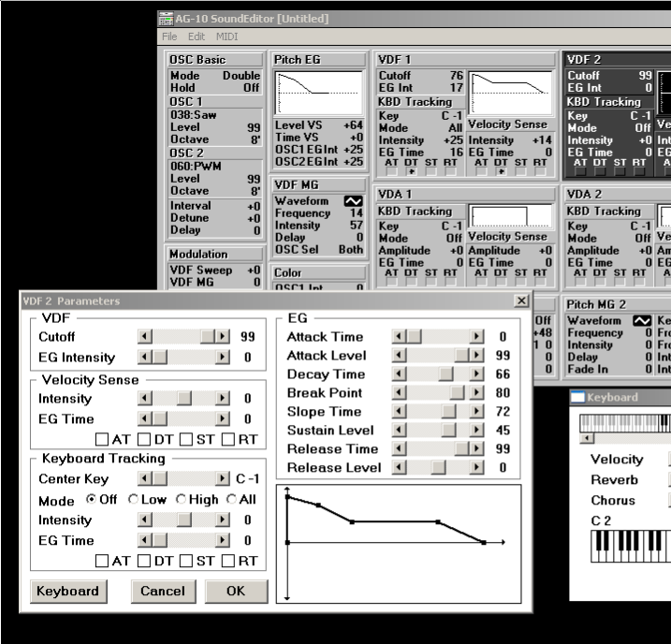Decrease Release Time with left arrow

400,448
